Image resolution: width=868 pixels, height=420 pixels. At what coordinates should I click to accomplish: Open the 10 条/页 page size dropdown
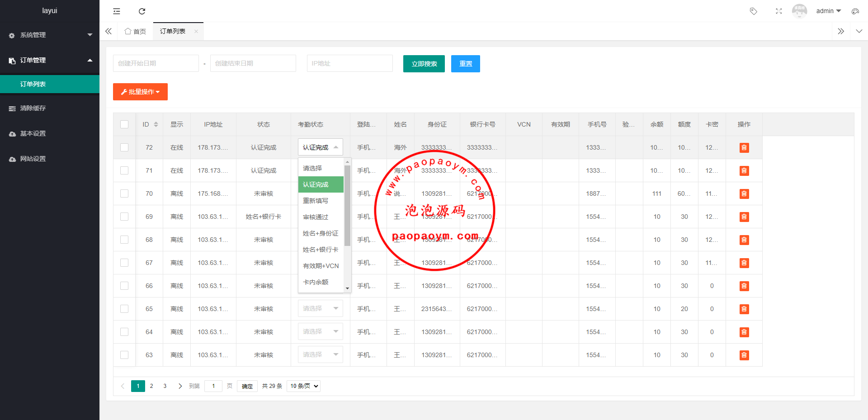303,386
